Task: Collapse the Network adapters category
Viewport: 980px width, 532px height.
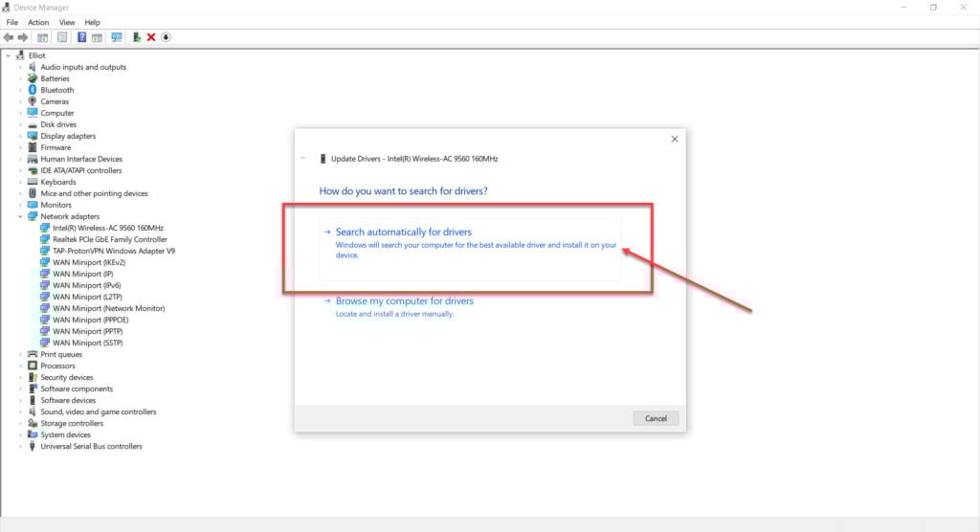Action: point(20,216)
